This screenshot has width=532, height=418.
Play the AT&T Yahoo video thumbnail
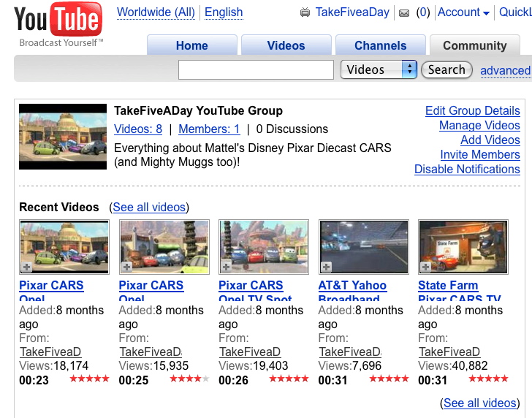[x=364, y=247]
